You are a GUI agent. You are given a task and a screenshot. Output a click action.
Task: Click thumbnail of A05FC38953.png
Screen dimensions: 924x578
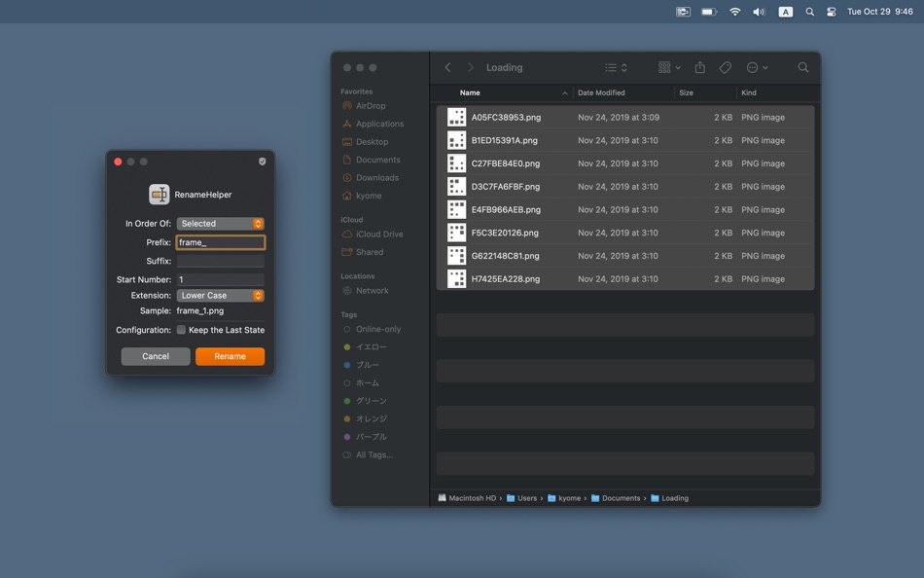pos(457,118)
